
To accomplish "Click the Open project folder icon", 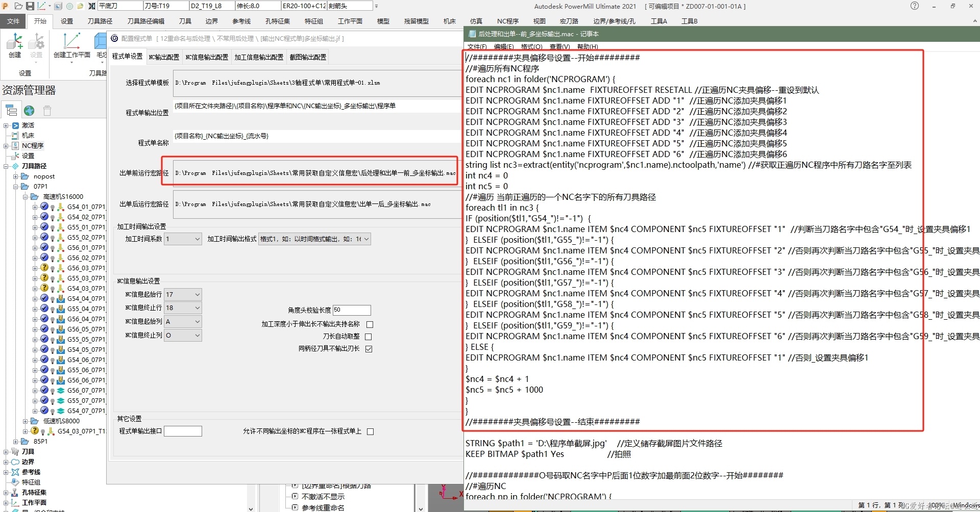I will [x=18, y=6].
